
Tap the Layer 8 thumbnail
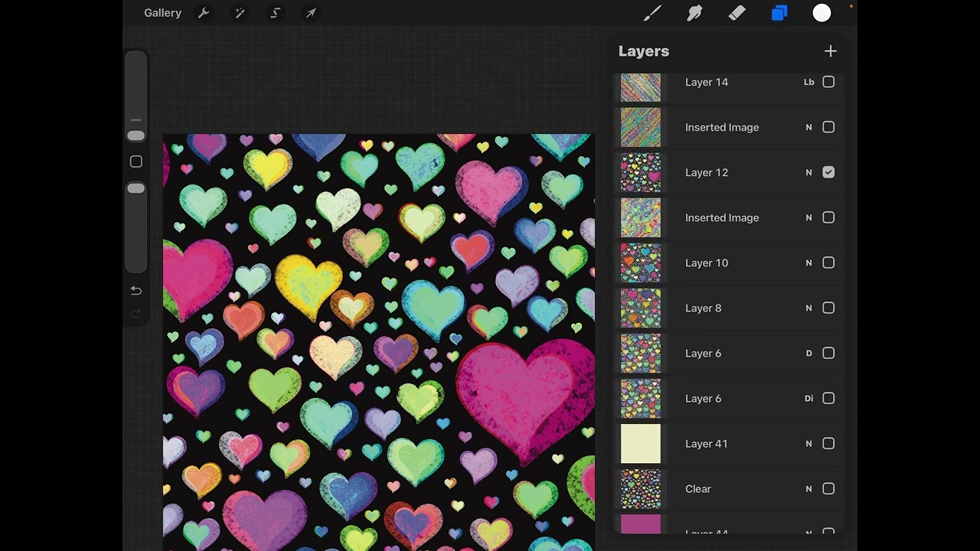[640, 308]
